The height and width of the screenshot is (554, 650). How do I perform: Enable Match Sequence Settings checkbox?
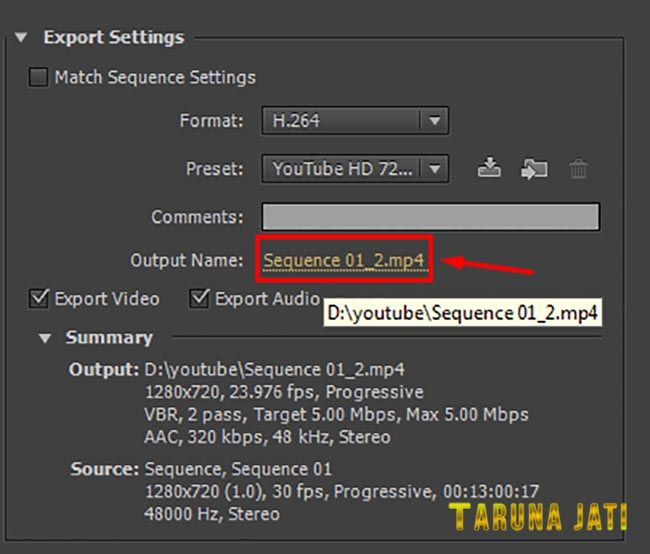tap(38, 77)
